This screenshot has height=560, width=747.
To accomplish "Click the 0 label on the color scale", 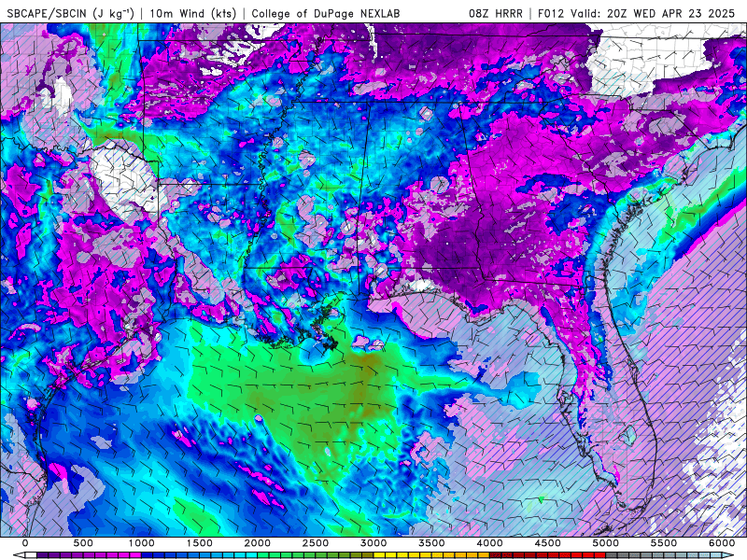I will pyautogui.click(x=25, y=543).
